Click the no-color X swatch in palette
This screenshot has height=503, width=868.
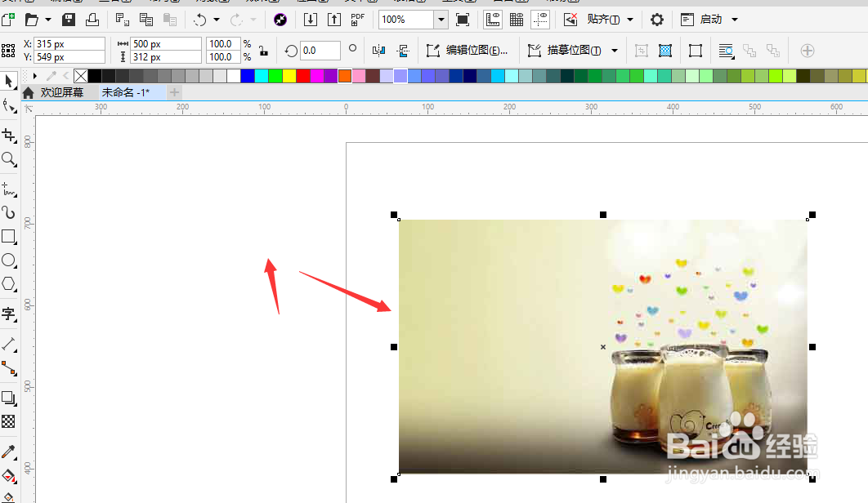tap(81, 76)
